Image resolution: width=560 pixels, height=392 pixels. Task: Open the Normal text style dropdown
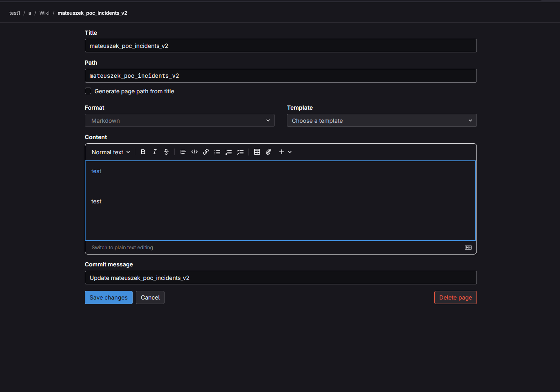click(x=111, y=152)
